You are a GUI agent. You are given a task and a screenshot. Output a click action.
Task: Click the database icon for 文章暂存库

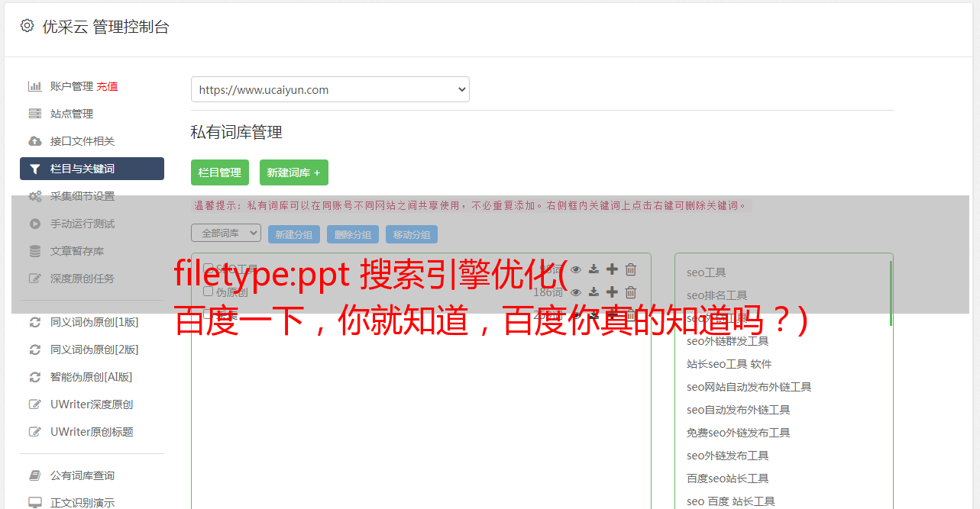coord(34,251)
